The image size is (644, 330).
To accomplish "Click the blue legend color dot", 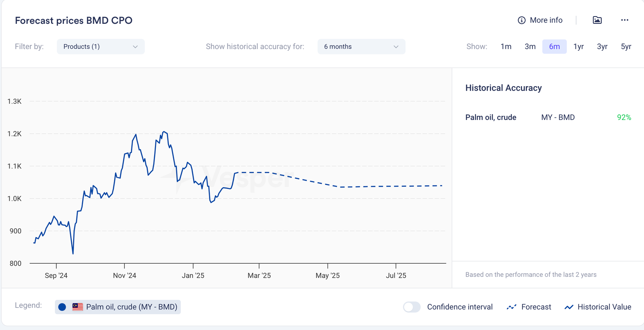I will [62, 307].
